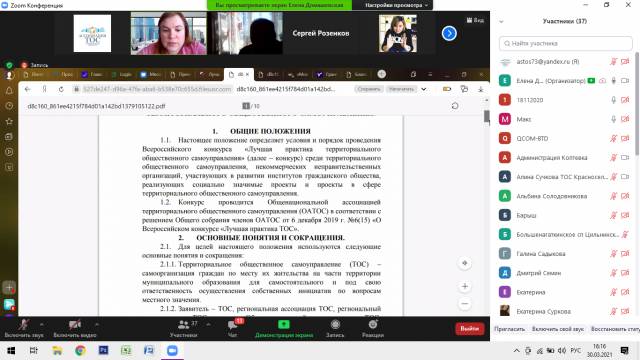Open video options arrow beside Включить видео

tap(97, 324)
